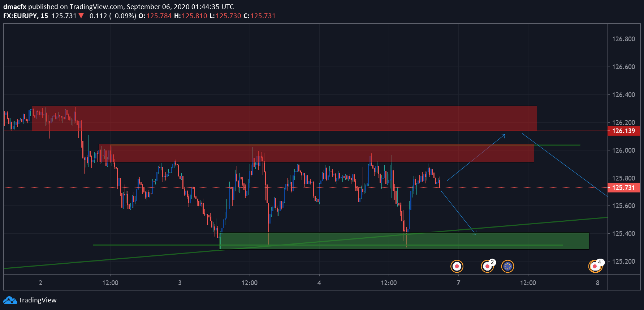Click date label 3 on time axis
Image resolution: width=644 pixels, height=310 pixels.
180,283
